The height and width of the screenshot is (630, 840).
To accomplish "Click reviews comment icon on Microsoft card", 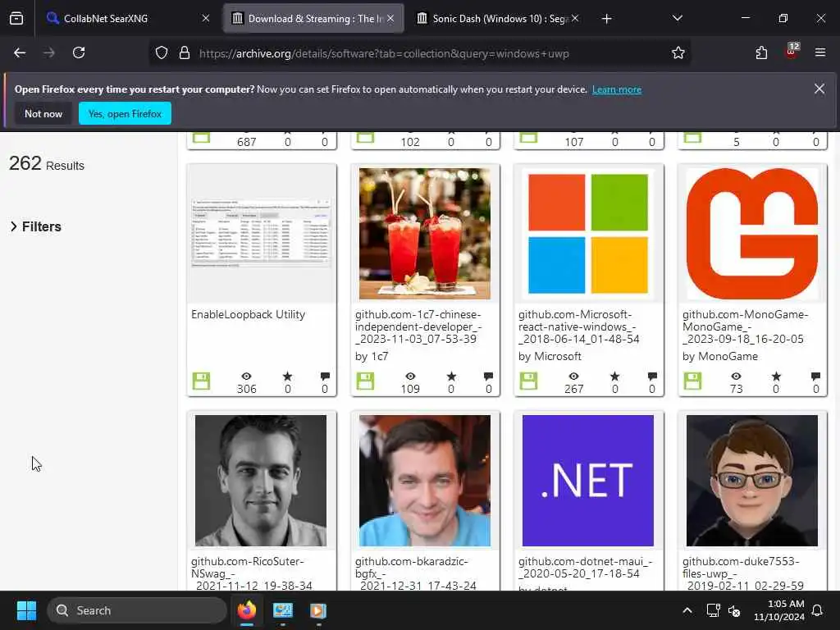I will click(652, 376).
